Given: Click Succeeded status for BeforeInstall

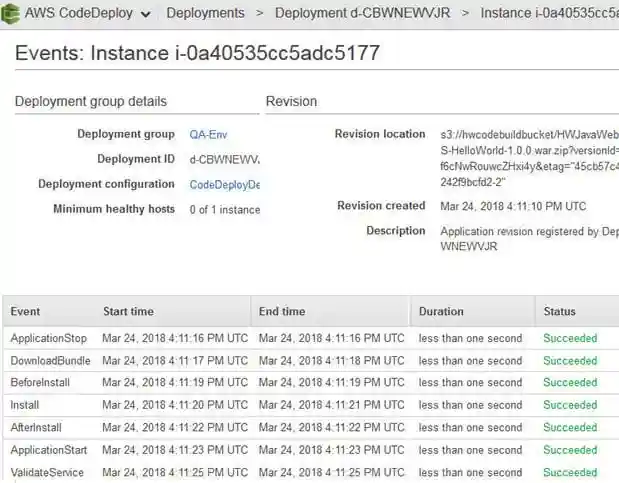Looking at the screenshot, I should (x=570, y=382).
